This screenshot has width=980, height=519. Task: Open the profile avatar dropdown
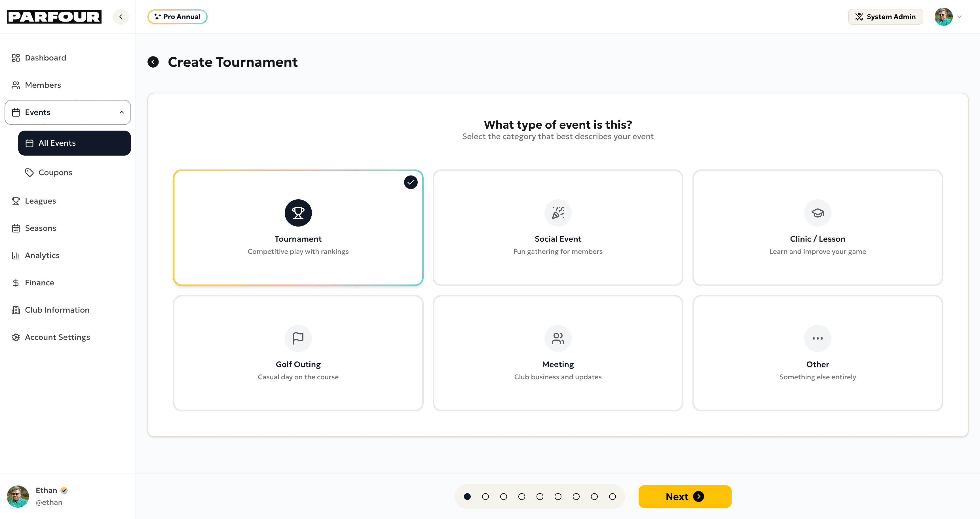[948, 17]
